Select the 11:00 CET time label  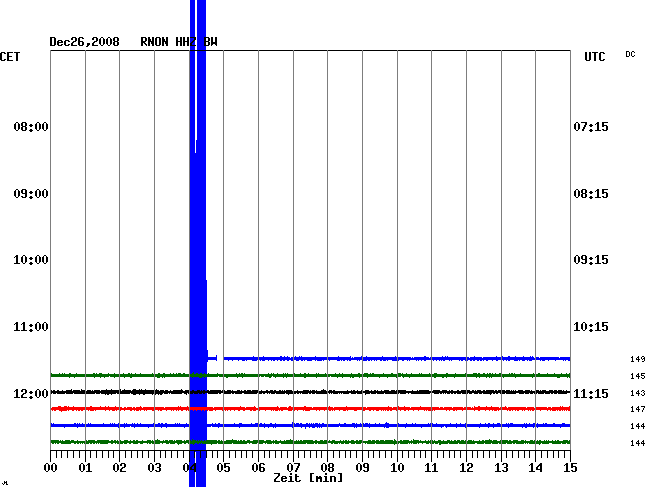(31, 327)
